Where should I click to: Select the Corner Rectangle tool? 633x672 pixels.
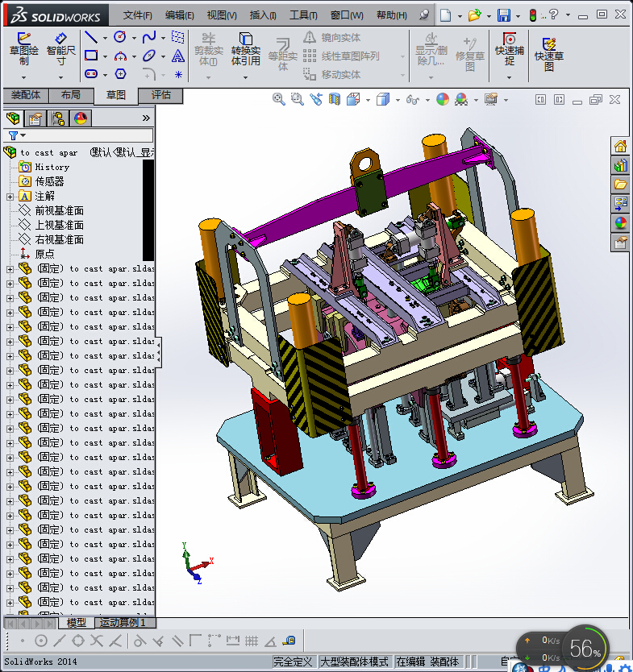pos(91,56)
